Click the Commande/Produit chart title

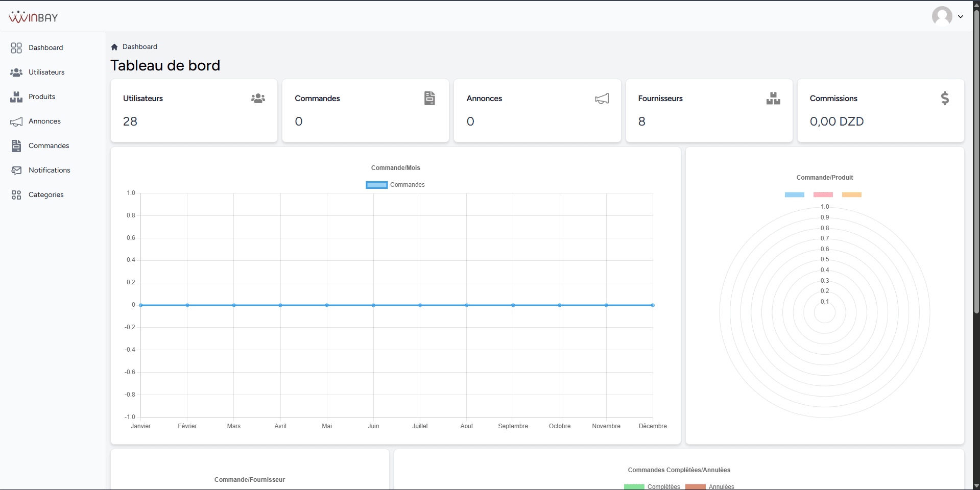824,178
